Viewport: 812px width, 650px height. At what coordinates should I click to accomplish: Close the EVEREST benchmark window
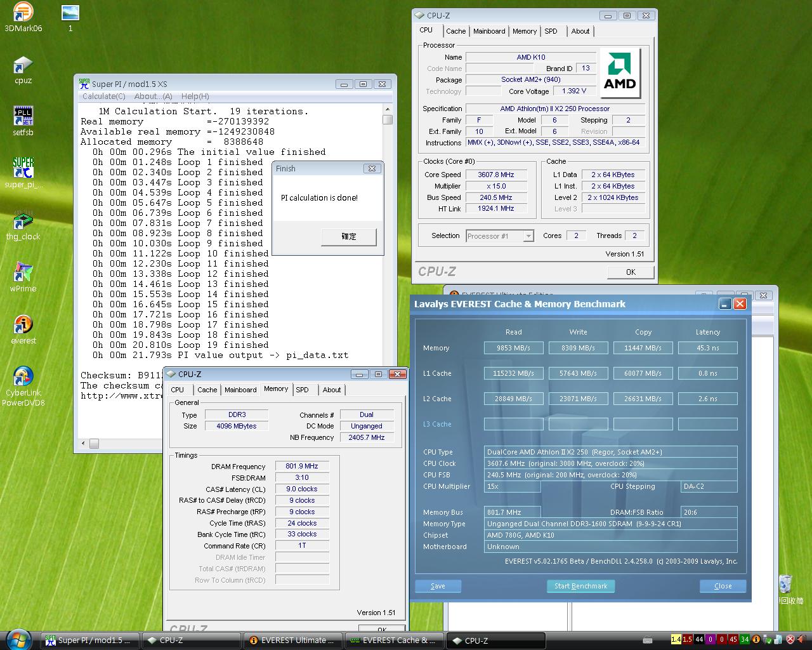click(740, 304)
